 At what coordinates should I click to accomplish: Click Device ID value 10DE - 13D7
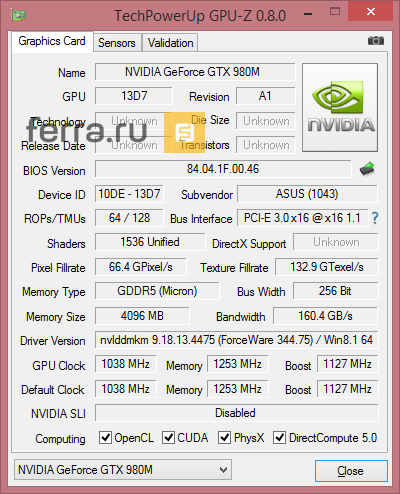(129, 194)
